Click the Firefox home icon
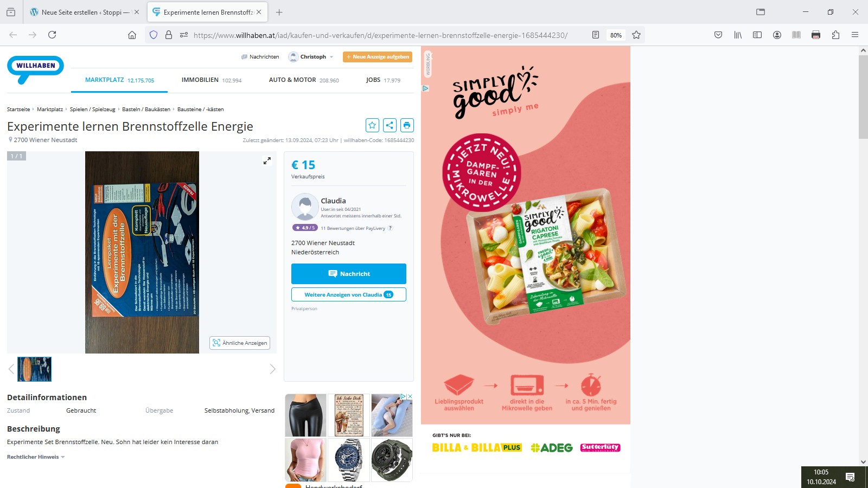This screenshot has width=868, height=488. 132,35
